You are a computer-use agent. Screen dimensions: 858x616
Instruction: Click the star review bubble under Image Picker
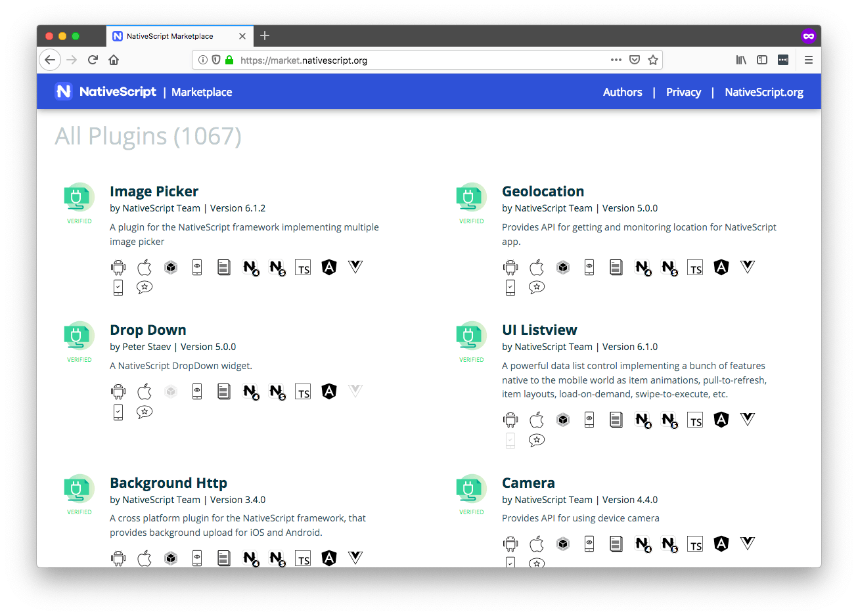tap(145, 287)
